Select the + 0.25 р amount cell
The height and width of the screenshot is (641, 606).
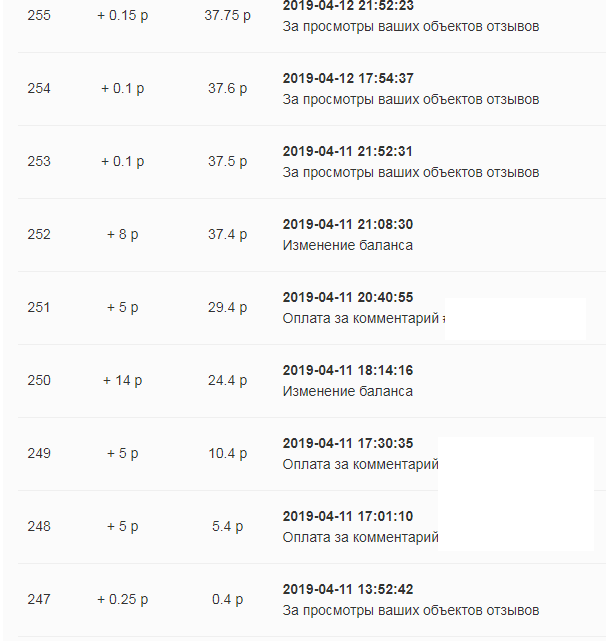122,600
